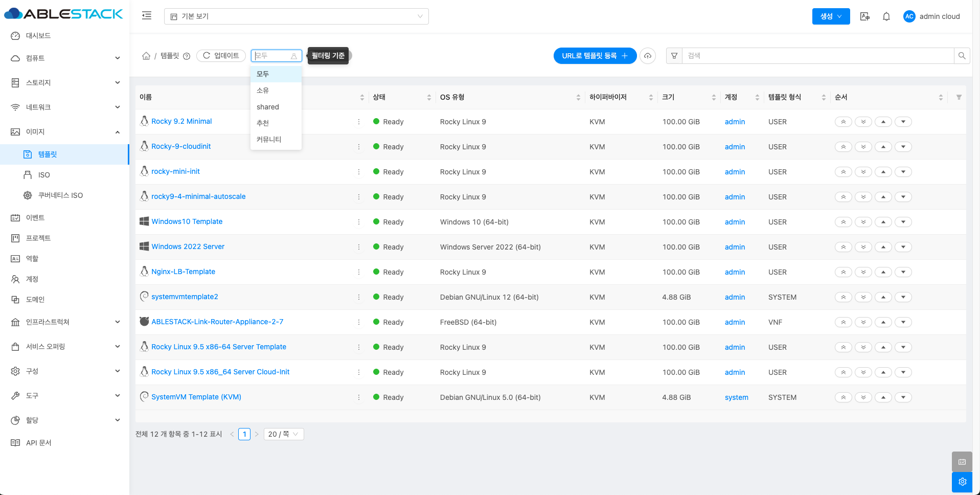Click into the 검색 search input field
The image size is (980, 495).
tap(818, 56)
